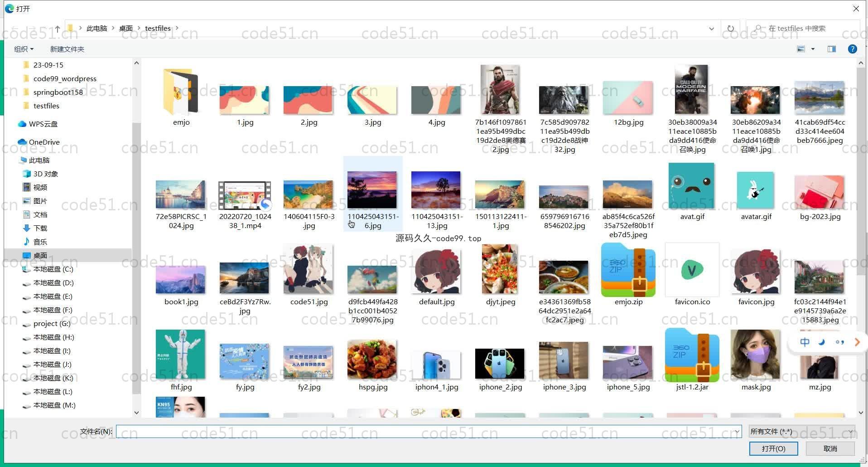The image size is (868, 467).
Task: Select the 1.jpg thumbnail
Action: point(245,100)
